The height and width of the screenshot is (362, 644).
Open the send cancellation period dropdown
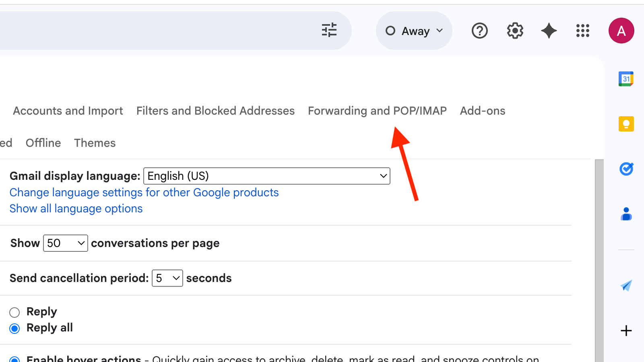tap(167, 278)
